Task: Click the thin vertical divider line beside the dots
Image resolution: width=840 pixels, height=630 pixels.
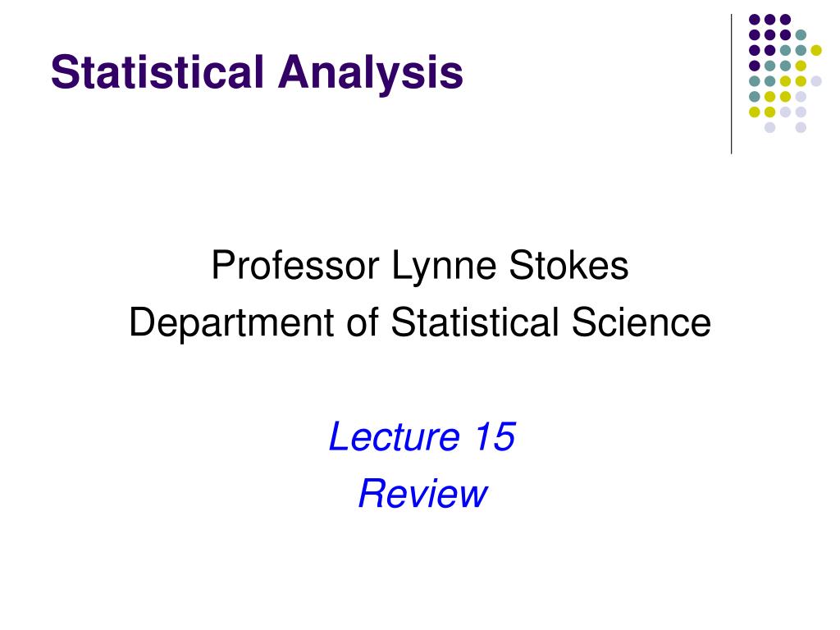Action: pos(731,84)
